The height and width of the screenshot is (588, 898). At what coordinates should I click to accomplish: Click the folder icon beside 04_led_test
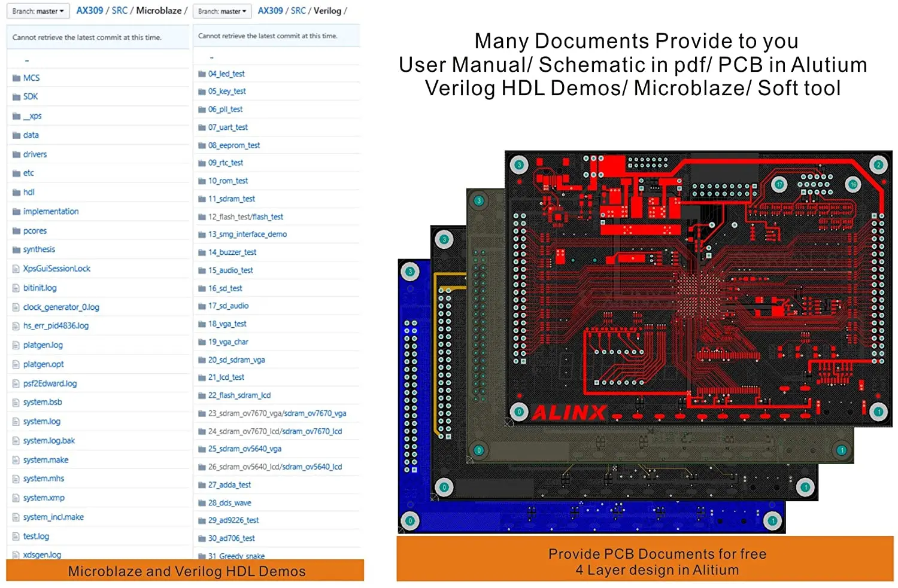pyautogui.click(x=202, y=74)
